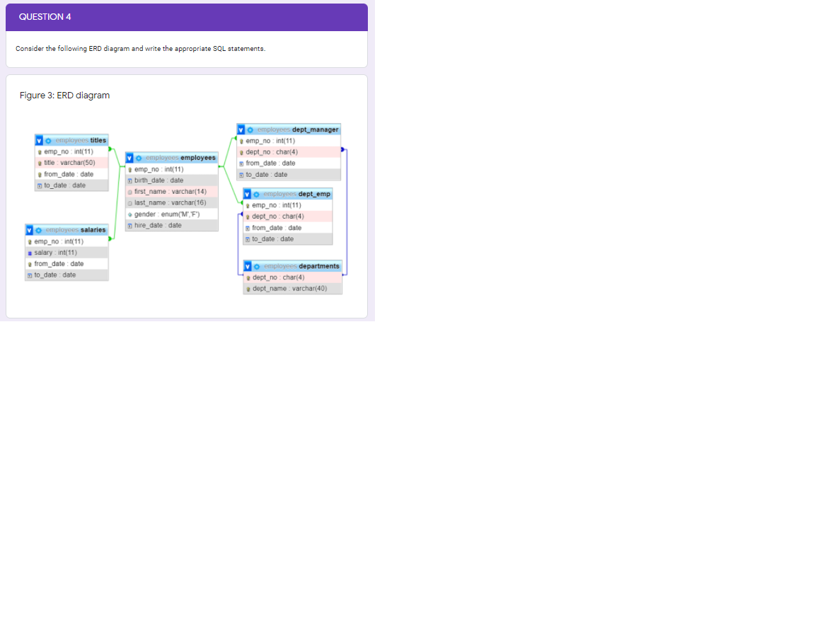Click the QUESTION 4 section header
Viewport: 815px width, 644px height.
(45, 17)
